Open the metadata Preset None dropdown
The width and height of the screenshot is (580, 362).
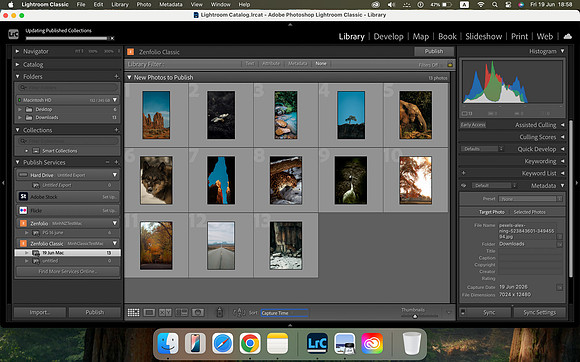(x=530, y=199)
